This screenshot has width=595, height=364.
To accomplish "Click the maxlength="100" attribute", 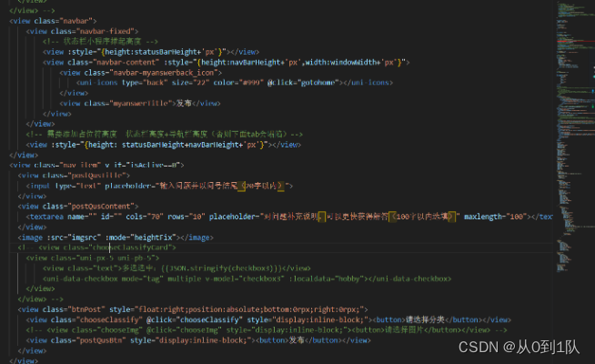I will click(495, 217).
